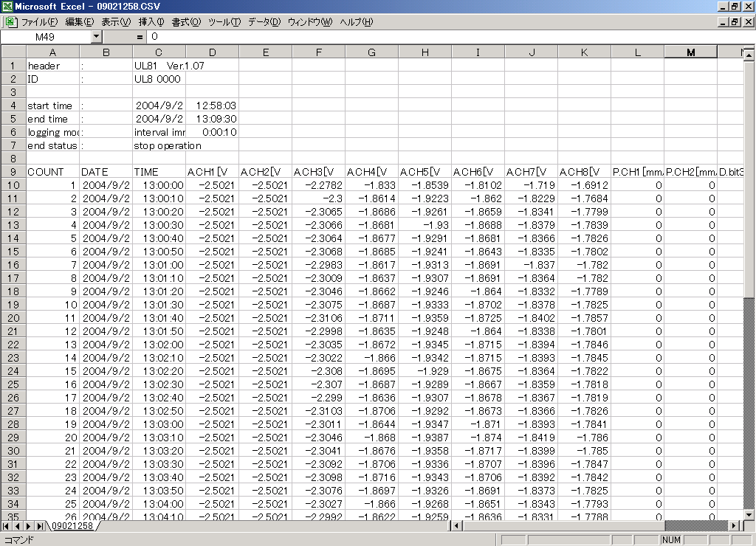Click cell '12:58:03'
Viewport: 756px width, 546px height.
[x=212, y=106]
